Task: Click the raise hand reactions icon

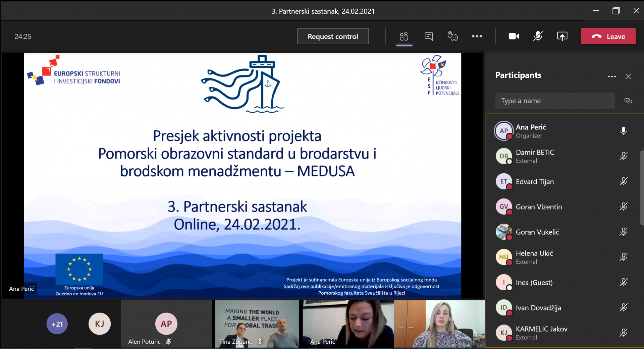Action: [x=452, y=36]
